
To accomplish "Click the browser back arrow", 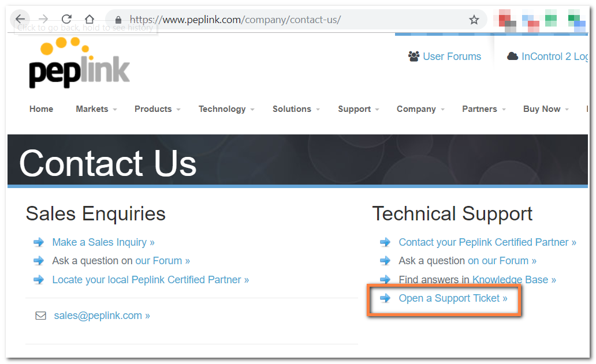I will click(20, 20).
